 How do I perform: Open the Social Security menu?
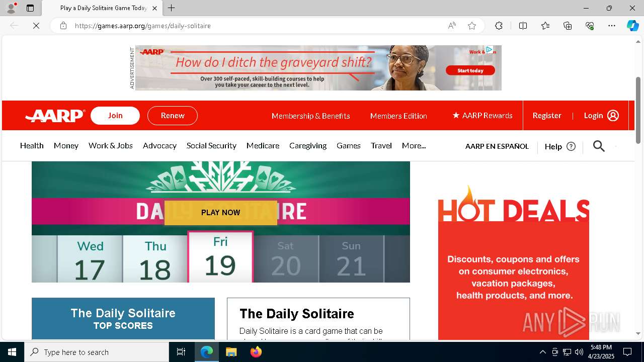(211, 145)
